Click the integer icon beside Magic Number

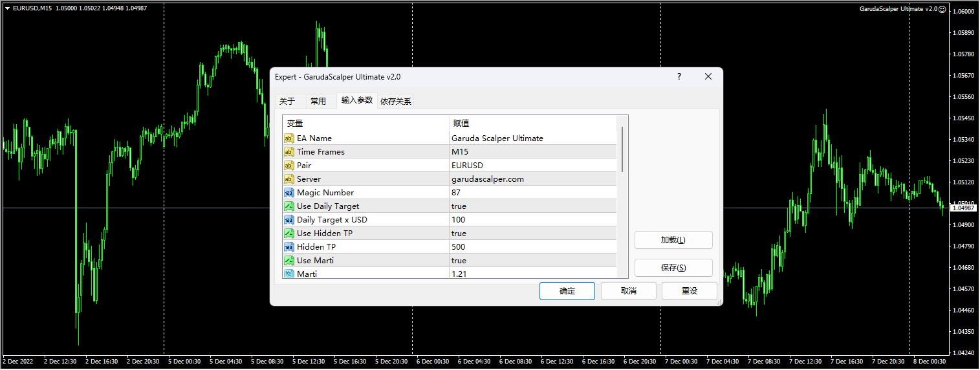(x=289, y=193)
